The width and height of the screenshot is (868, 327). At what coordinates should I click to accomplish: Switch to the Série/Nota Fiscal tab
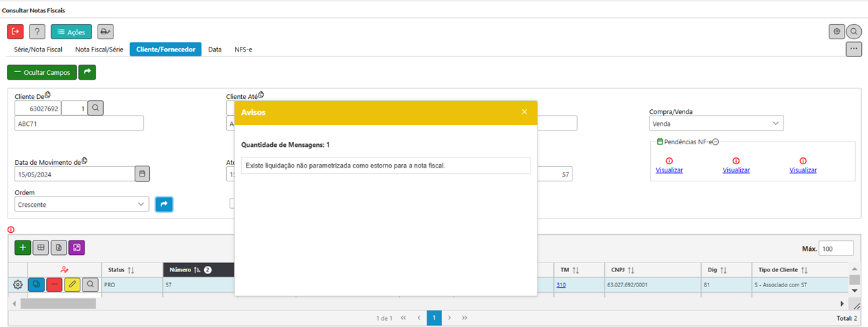[38, 49]
